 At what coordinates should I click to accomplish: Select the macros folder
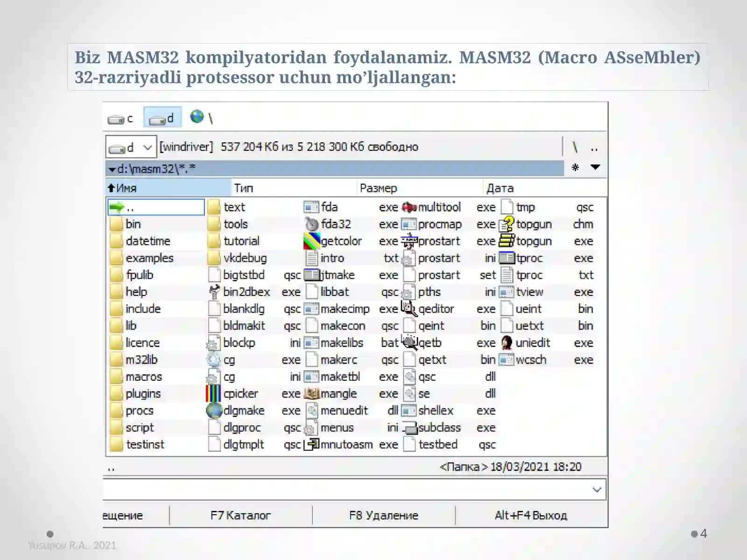tap(136, 377)
